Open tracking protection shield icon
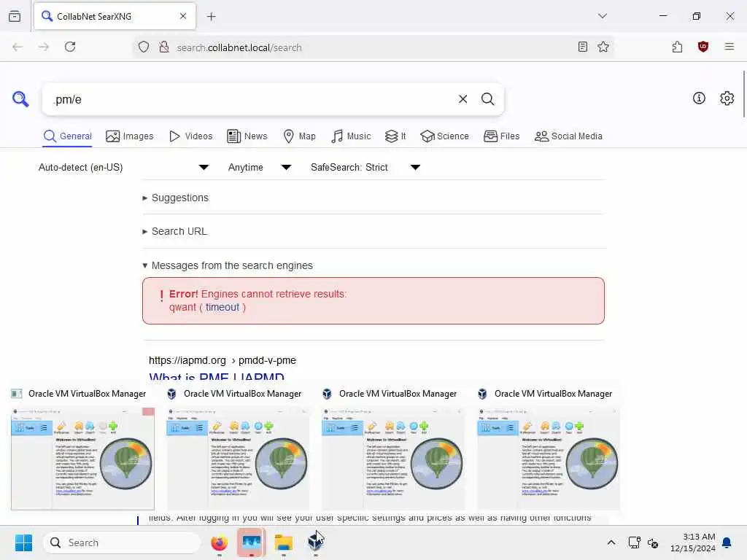This screenshot has width=747, height=560. (144, 47)
